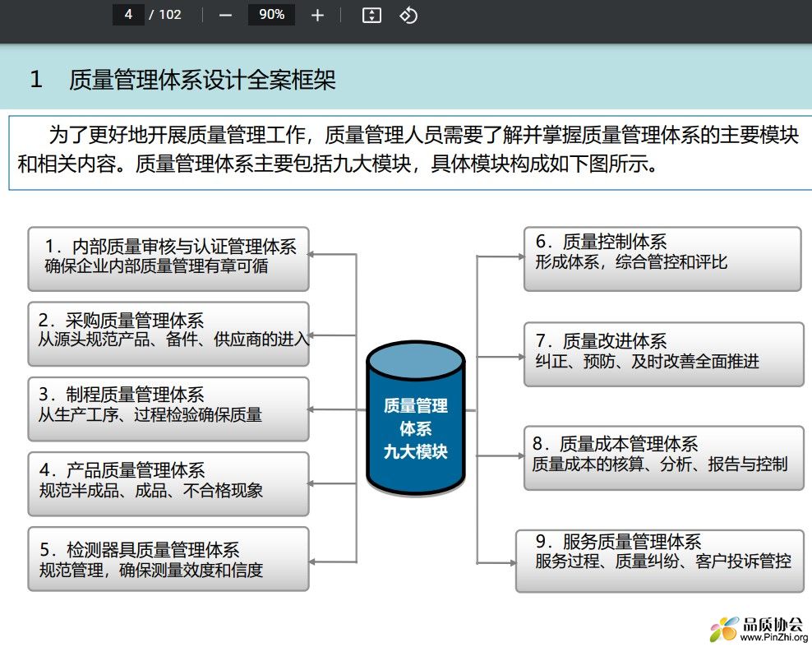Click box 4 产品质量管理体系

coord(168,484)
